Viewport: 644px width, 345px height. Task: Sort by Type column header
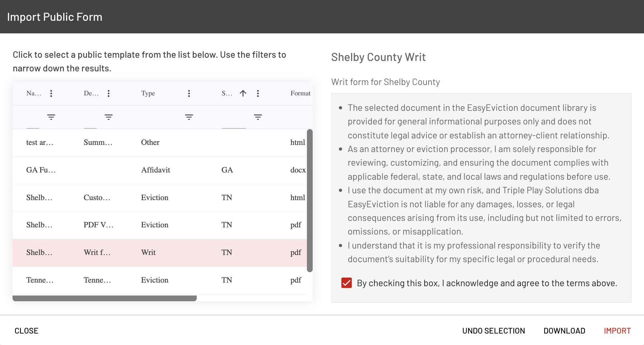[148, 93]
